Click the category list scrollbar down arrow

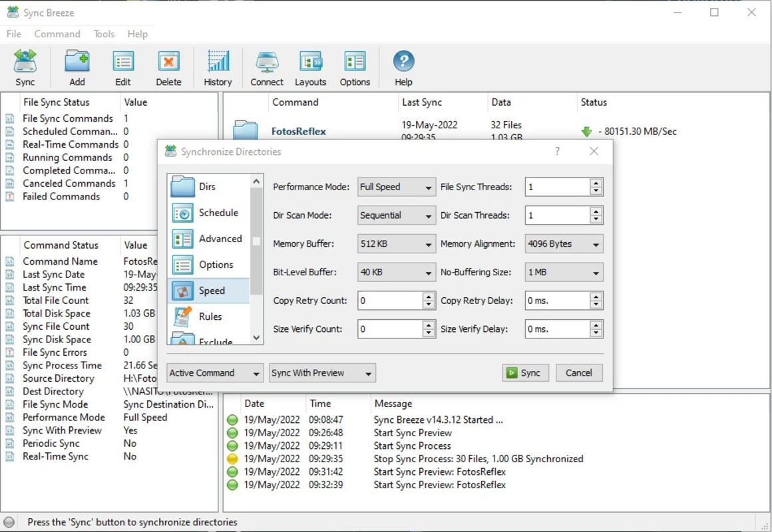[x=256, y=338]
